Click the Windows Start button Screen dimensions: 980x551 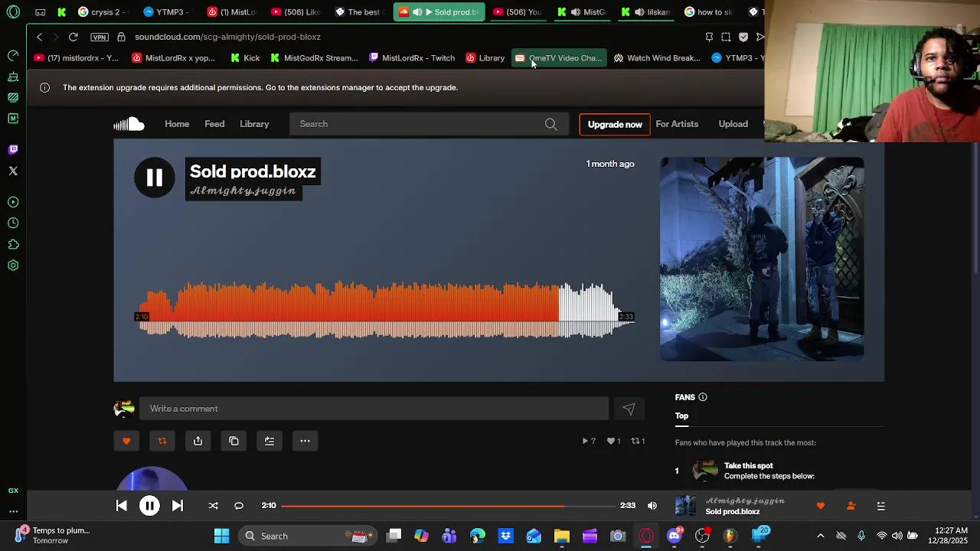221,536
